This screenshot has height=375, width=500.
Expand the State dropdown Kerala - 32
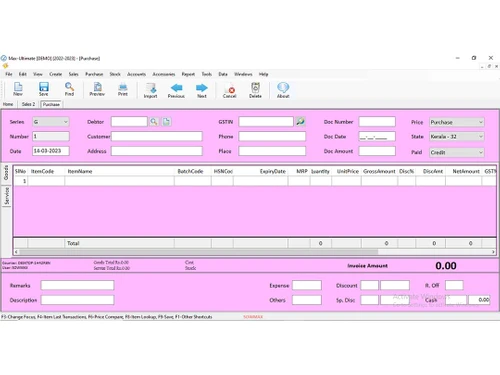[456, 136]
